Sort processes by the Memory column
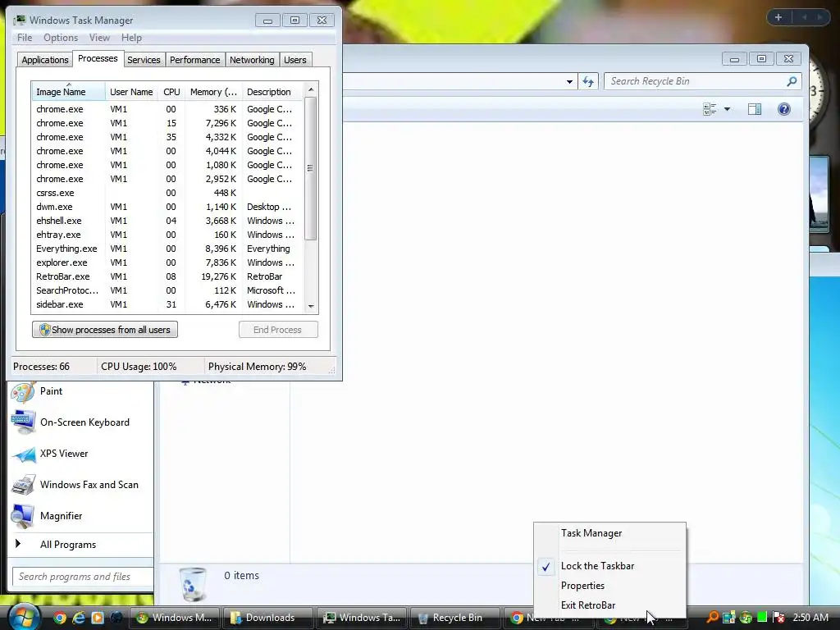 click(x=214, y=92)
